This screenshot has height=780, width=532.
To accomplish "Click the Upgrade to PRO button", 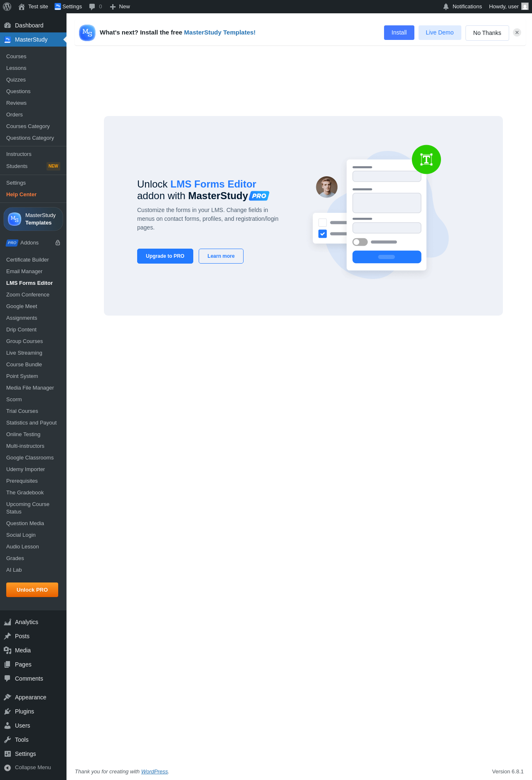I will tap(165, 256).
